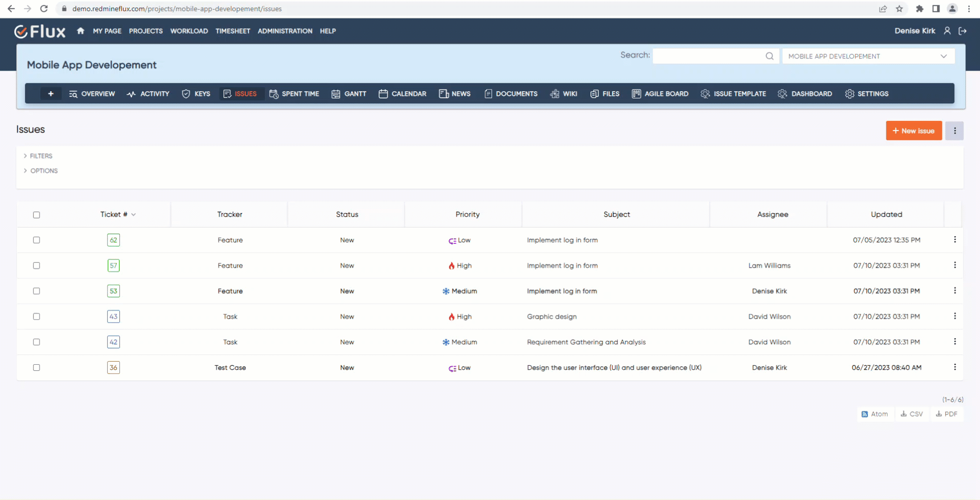Check the box for ticket 36
Image resolution: width=980 pixels, height=500 pixels.
click(x=36, y=367)
